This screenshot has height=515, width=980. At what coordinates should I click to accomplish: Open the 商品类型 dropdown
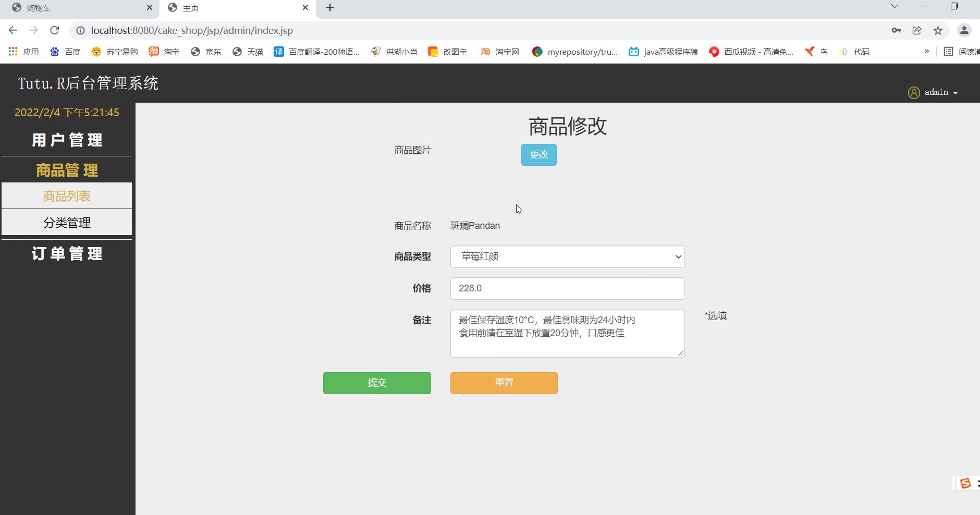[567, 256]
